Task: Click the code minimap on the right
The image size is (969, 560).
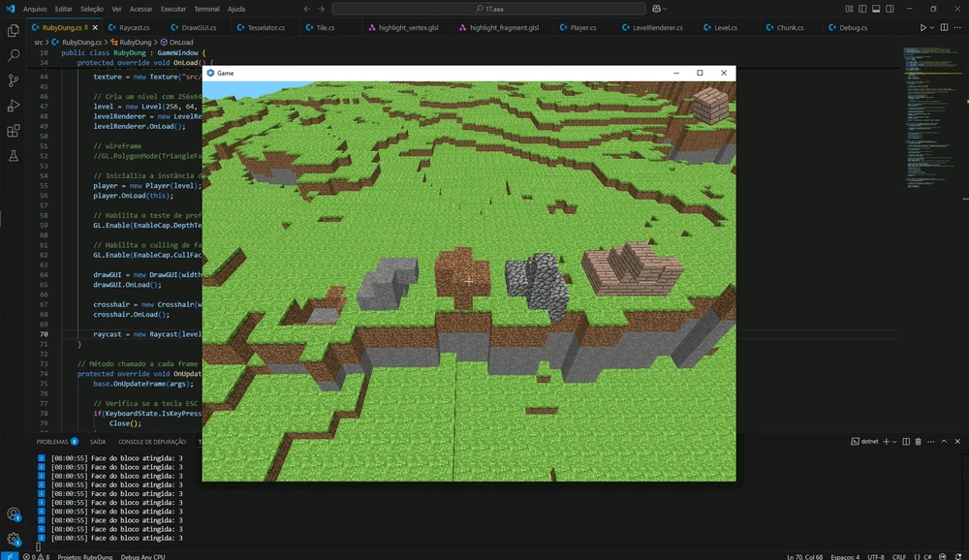Action: tap(928, 116)
